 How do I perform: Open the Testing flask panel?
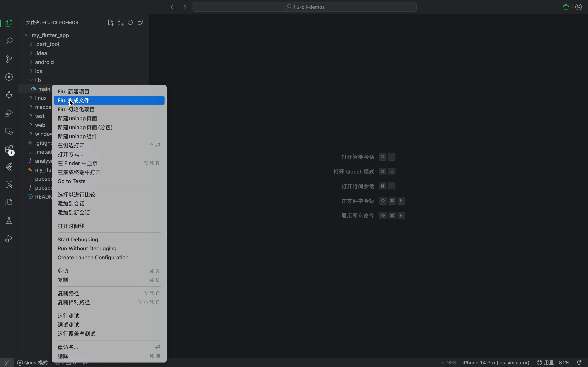pos(9,220)
